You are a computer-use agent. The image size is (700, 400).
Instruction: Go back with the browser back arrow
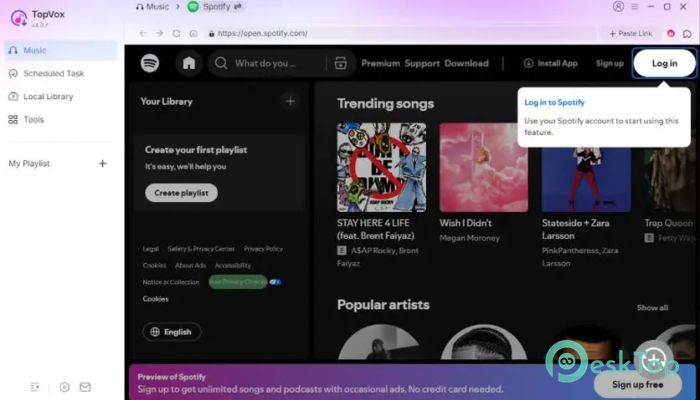click(143, 33)
